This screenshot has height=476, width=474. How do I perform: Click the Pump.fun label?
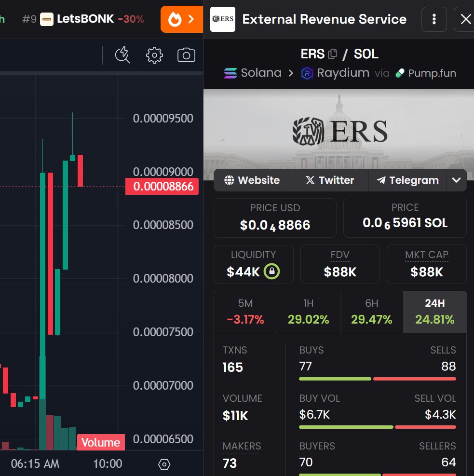[x=426, y=73]
